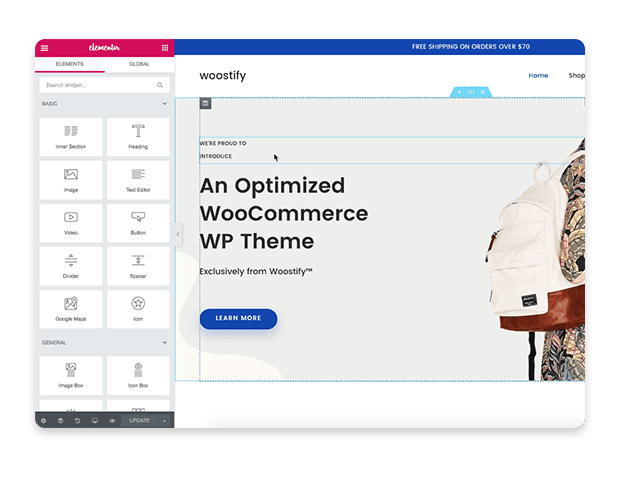Screen dimensions: 620x480
Task: Select the Spacer widget
Action: (x=138, y=266)
